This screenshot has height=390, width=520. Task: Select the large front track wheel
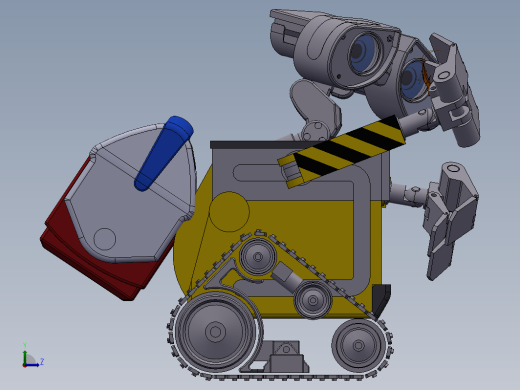(x=215, y=332)
